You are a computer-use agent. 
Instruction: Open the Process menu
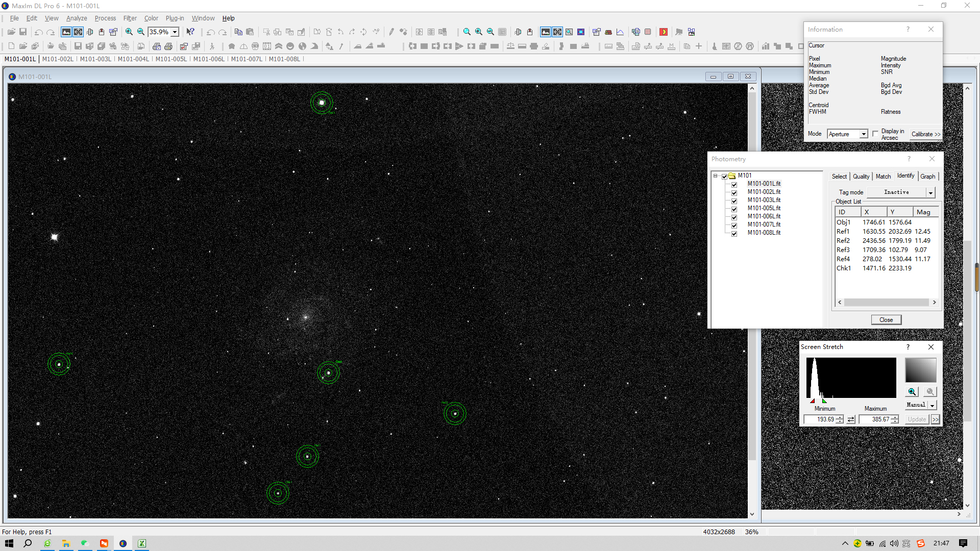(105, 18)
